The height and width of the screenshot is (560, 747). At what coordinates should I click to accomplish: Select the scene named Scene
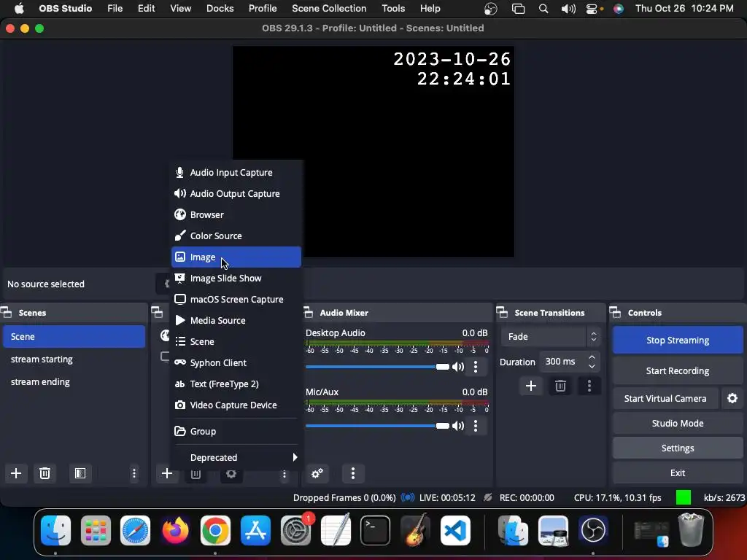74,337
